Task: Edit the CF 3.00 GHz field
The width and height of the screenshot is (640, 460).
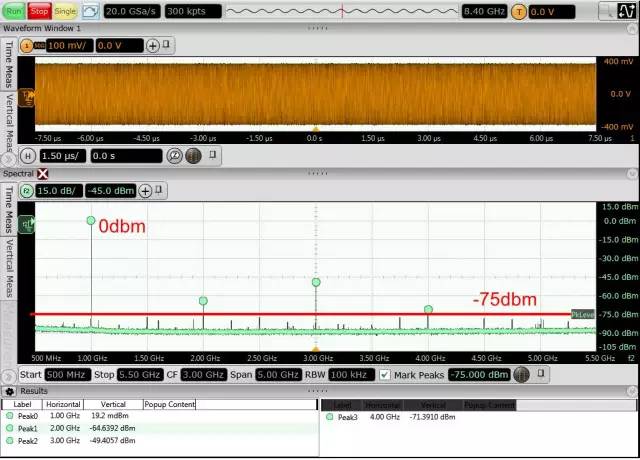Action: click(x=203, y=375)
